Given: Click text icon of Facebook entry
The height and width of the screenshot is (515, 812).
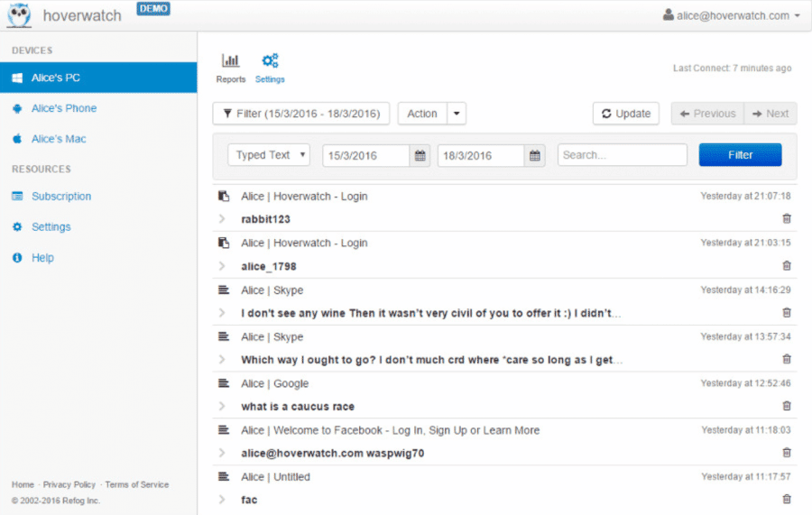Looking at the screenshot, I should pyautogui.click(x=224, y=429).
